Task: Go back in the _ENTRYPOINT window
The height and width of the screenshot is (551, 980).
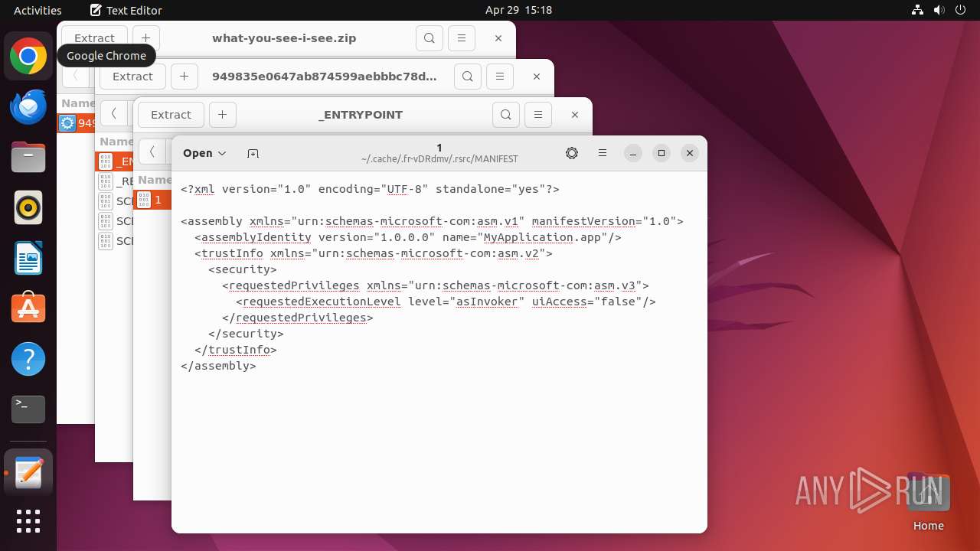Action: click(x=152, y=152)
